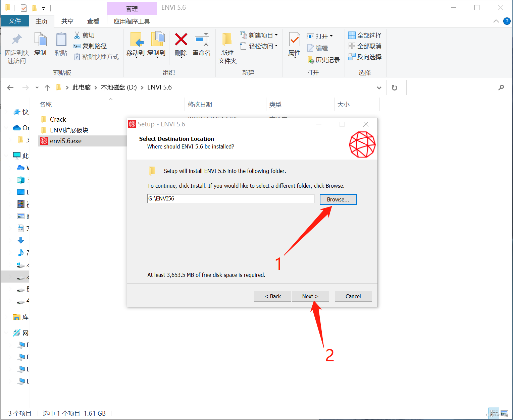Sort by 修改日期 column header

[200, 104]
